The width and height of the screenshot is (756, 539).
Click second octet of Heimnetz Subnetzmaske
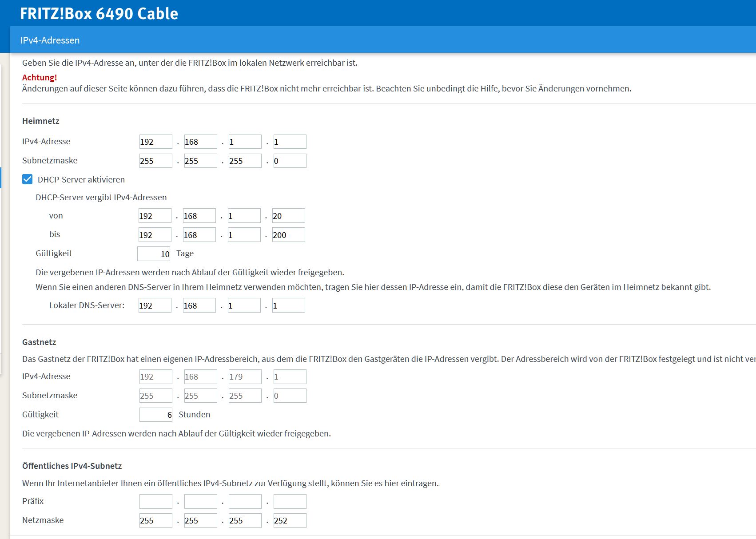coord(200,161)
